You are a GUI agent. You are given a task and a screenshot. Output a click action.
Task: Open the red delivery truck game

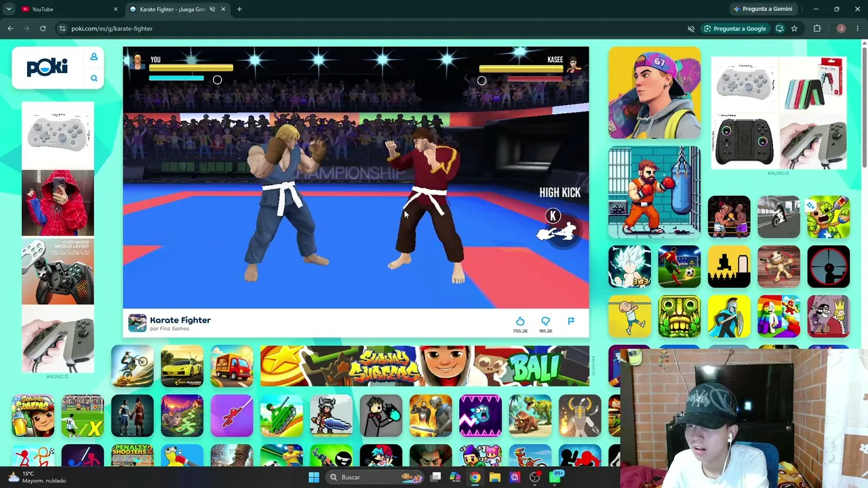(232, 366)
